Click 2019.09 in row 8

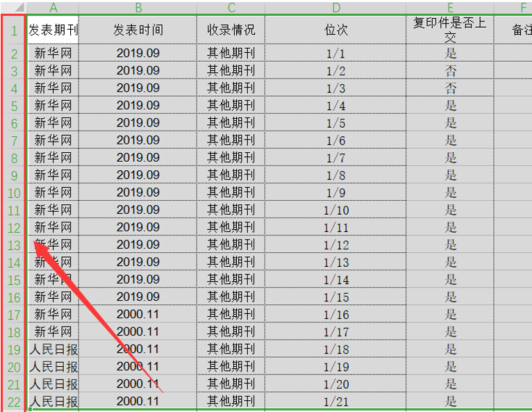coord(138,158)
